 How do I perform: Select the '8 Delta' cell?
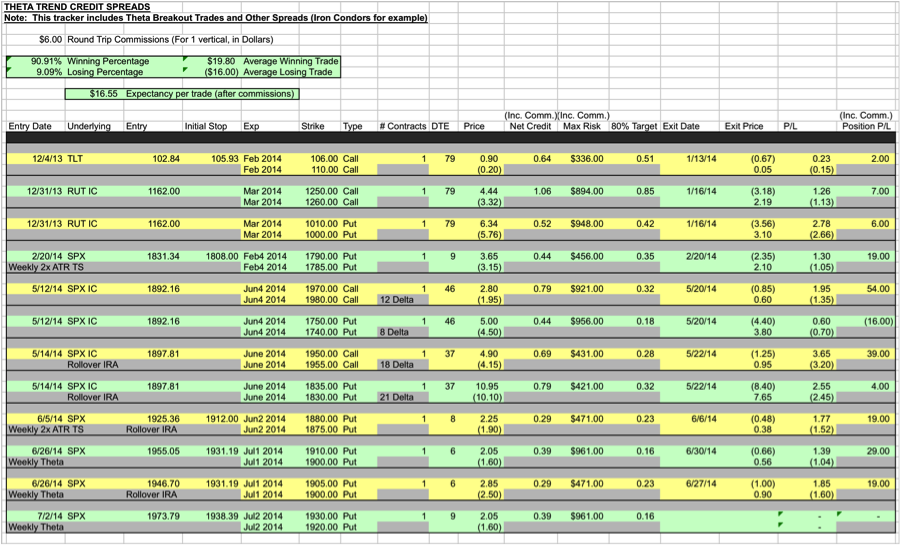[x=394, y=332]
